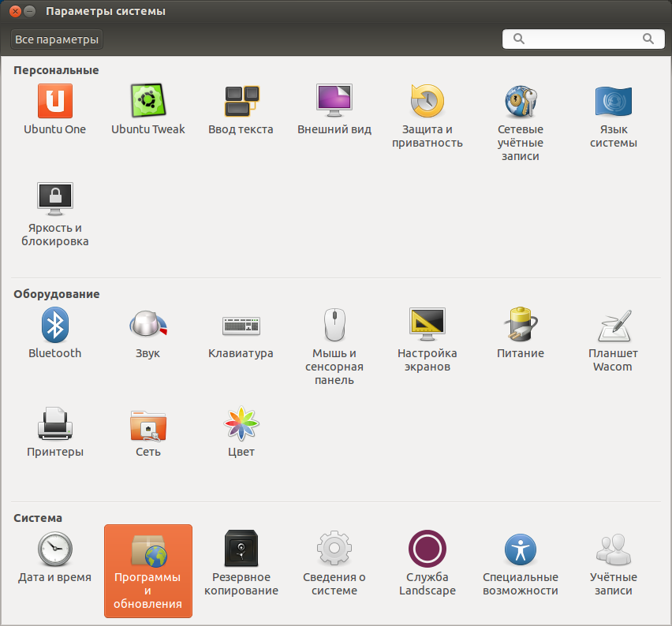Open Специальные возможности accessibility settings
672x626 pixels.
click(x=521, y=564)
